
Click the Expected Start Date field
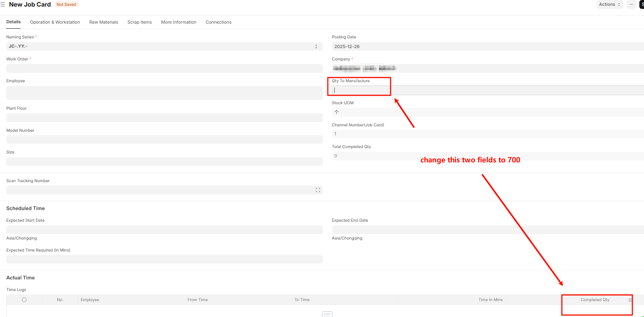click(164, 230)
